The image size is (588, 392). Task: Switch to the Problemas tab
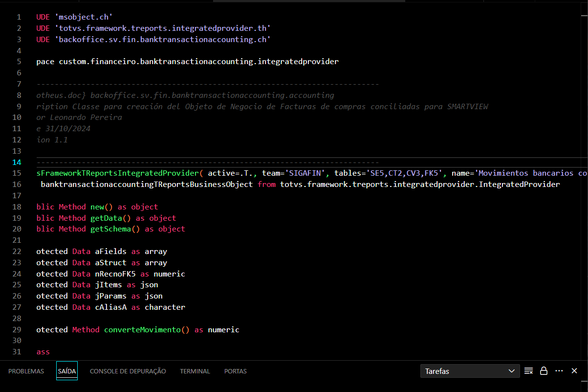coord(26,371)
